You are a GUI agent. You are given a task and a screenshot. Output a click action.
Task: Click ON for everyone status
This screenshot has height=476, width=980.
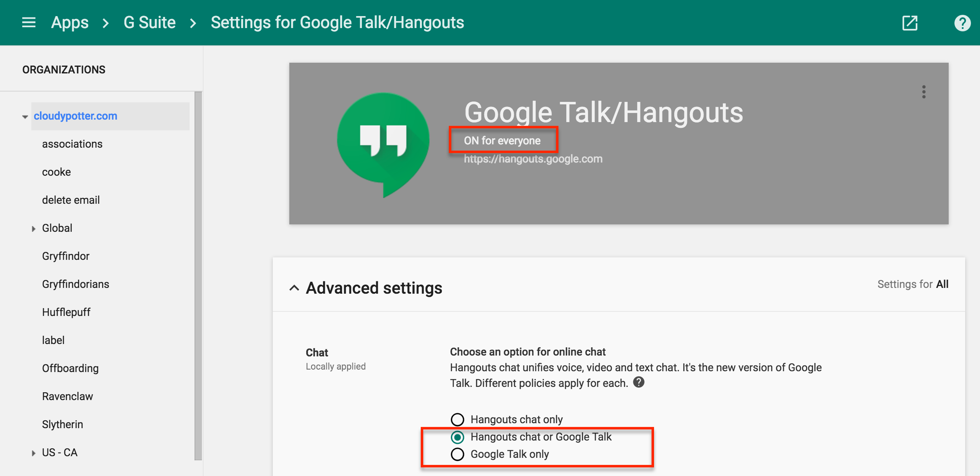click(502, 141)
